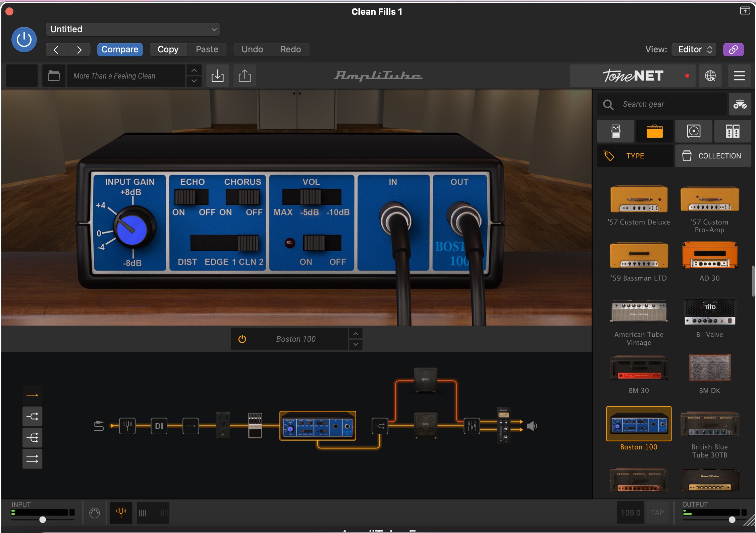756x533 pixels.
Task: Click down chevron beside Boston 100
Action: 356,344
